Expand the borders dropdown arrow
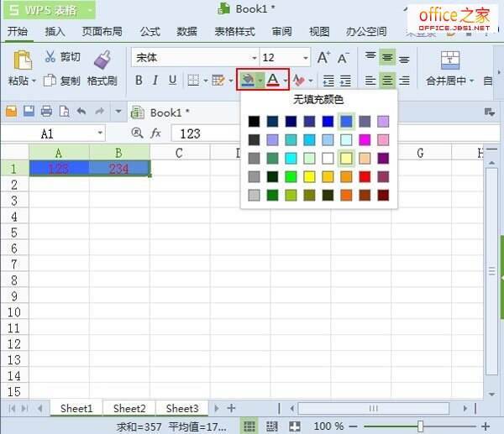504x434 pixels. [x=206, y=81]
